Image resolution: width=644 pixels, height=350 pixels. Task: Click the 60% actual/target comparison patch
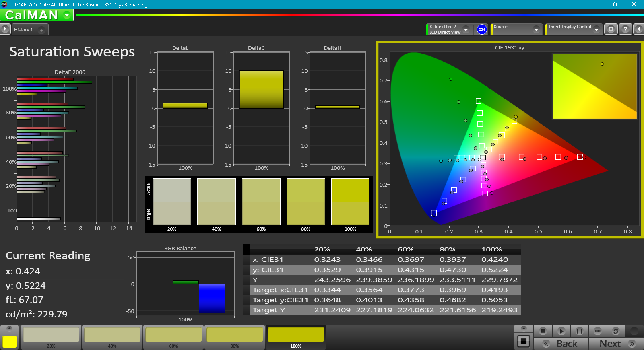pos(261,202)
